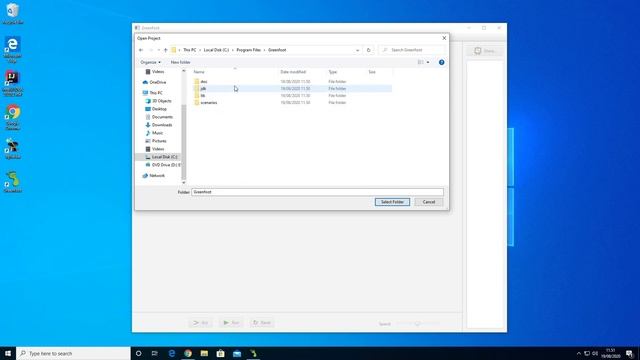This screenshot has width=640, height=360.
Task: Click the navigation pane scrollbar thumb
Action: 184,141
